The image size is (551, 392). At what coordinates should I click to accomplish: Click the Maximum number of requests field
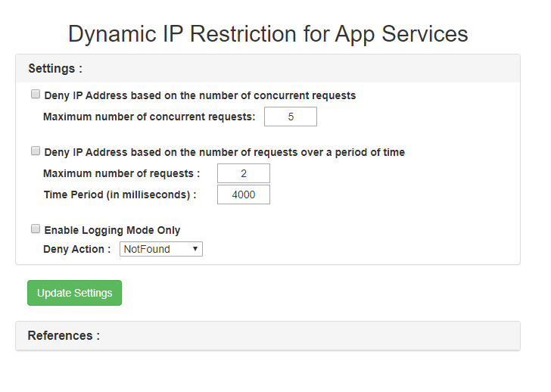pyautogui.click(x=243, y=173)
